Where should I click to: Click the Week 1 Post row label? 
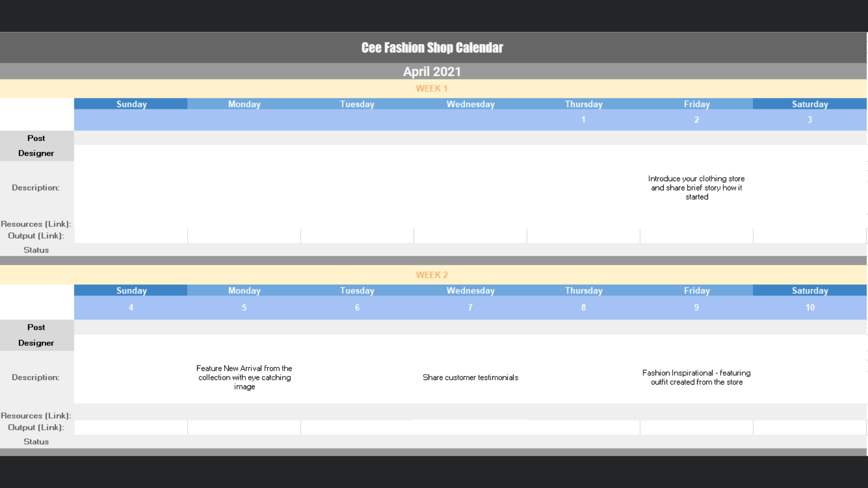coord(36,138)
